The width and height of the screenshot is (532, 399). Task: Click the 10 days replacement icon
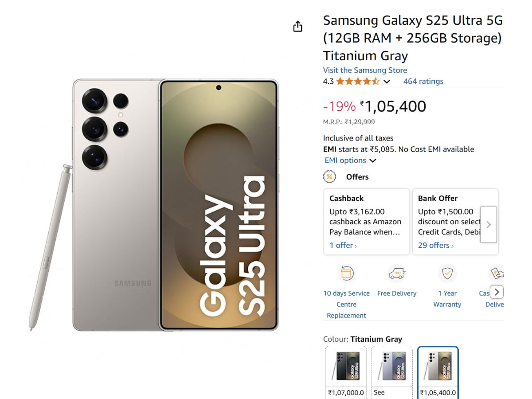tap(346, 274)
